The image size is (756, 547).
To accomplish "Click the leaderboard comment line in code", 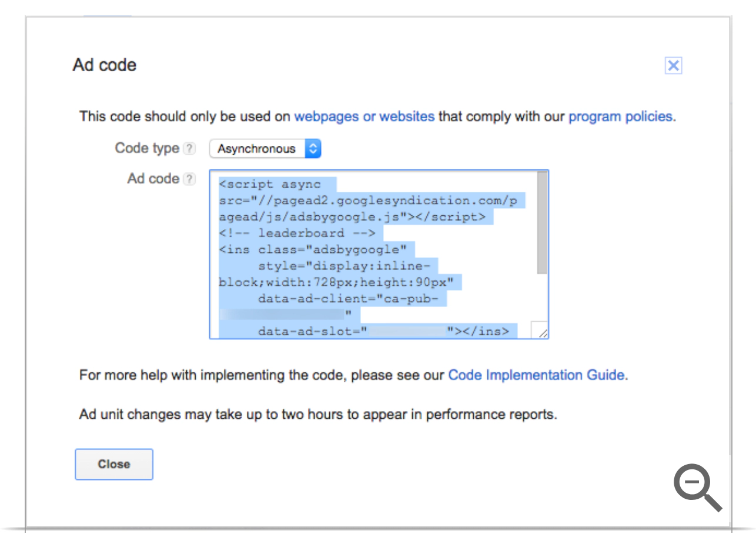I will tap(297, 233).
